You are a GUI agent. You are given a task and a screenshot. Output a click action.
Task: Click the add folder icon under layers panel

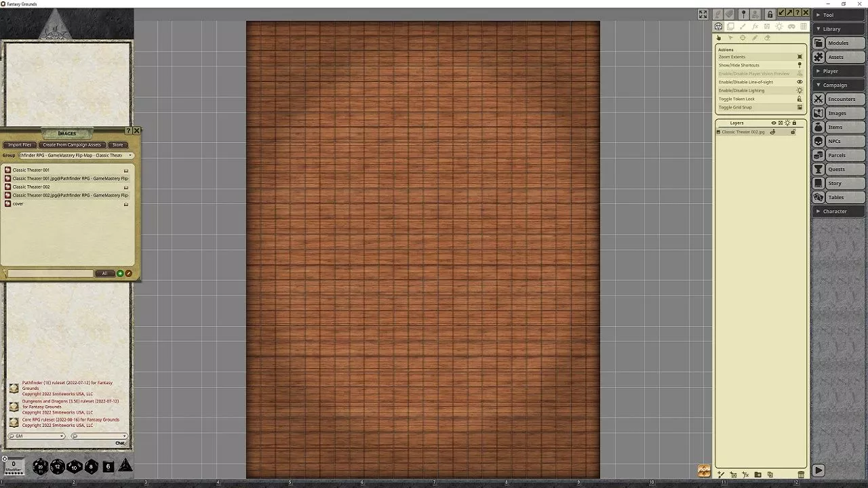pos(757,474)
